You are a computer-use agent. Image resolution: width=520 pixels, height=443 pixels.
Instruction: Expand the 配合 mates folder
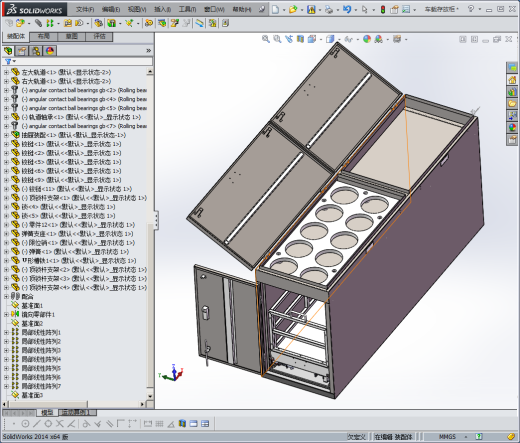pyautogui.click(x=6, y=296)
